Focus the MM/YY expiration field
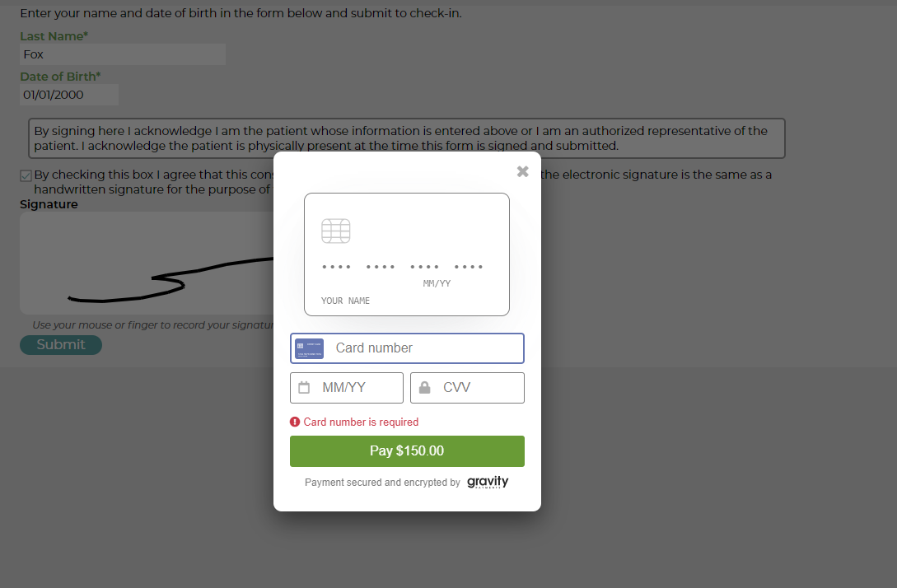 coord(347,388)
